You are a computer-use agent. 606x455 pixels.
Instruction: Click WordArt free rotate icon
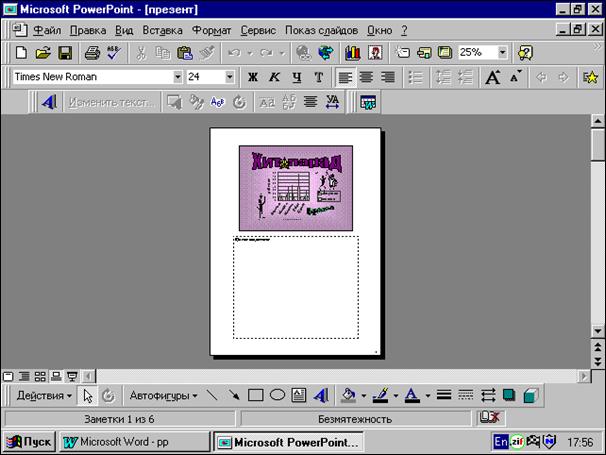pos(239,102)
